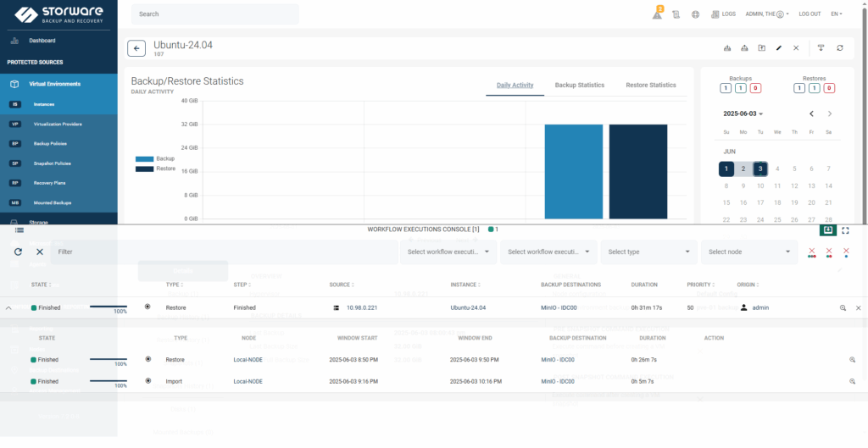Click the dark navy Restore legend swatch
Image resolution: width=868 pixels, height=448 pixels.
point(144,169)
